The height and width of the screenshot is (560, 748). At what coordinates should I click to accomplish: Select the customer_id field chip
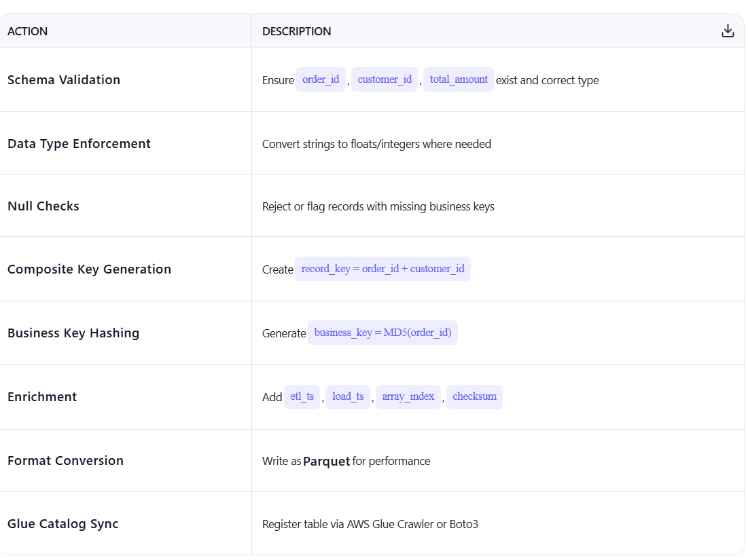point(385,79)
